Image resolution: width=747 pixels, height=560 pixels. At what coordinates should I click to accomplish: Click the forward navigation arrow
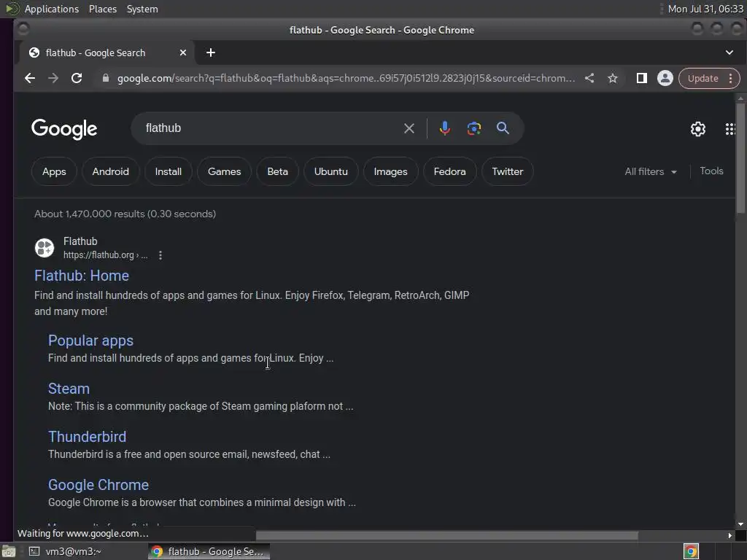coord(53,78)
